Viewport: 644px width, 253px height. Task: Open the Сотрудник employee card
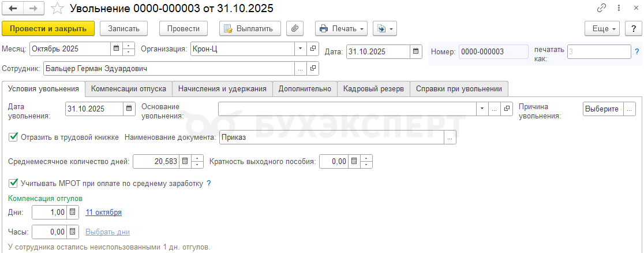(313, 69)
